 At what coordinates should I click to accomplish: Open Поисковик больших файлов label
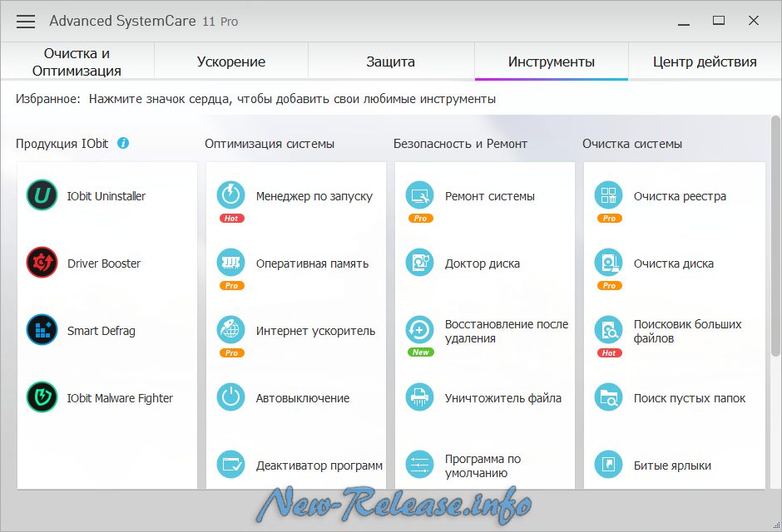[687, 331]
